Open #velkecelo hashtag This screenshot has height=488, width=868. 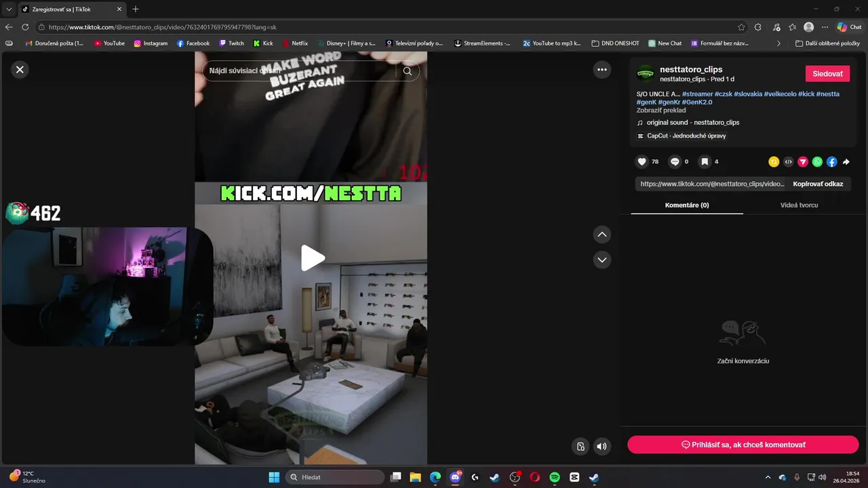tap(780, 94)
